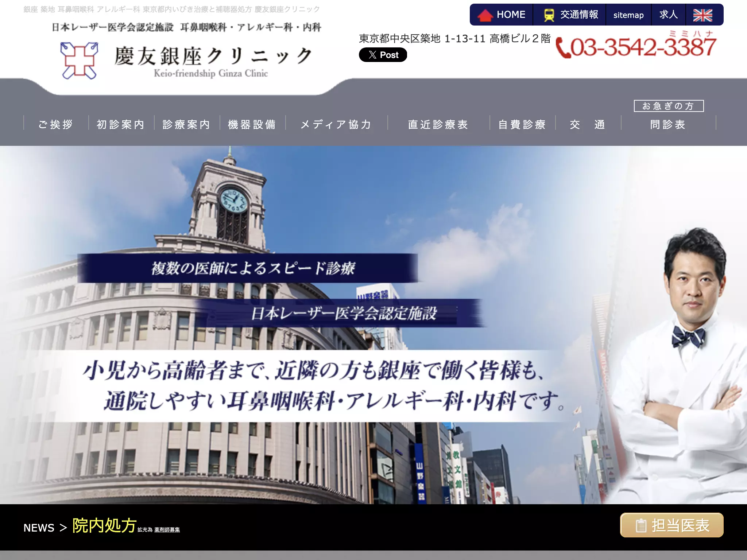The width and height of the screenshot is (747, 560).
Task: Click the 慶友銀座クリニック logo title
Action: (213, 56)
